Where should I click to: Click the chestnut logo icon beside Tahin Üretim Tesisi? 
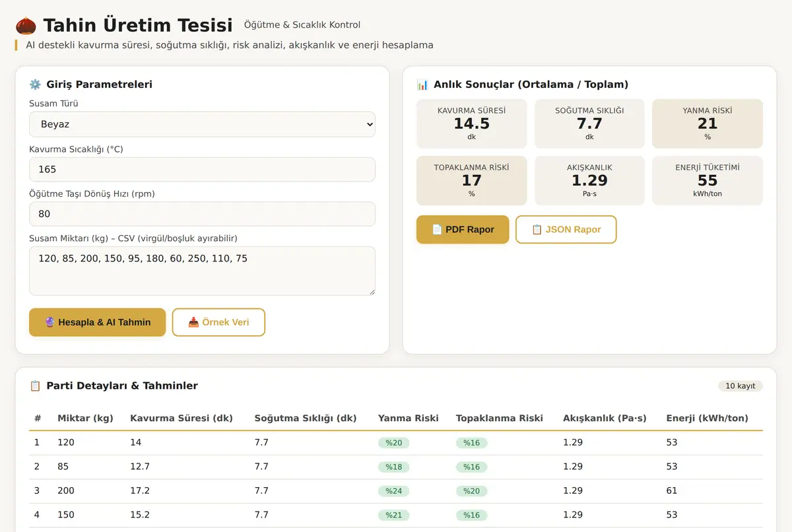coord(26,25)
